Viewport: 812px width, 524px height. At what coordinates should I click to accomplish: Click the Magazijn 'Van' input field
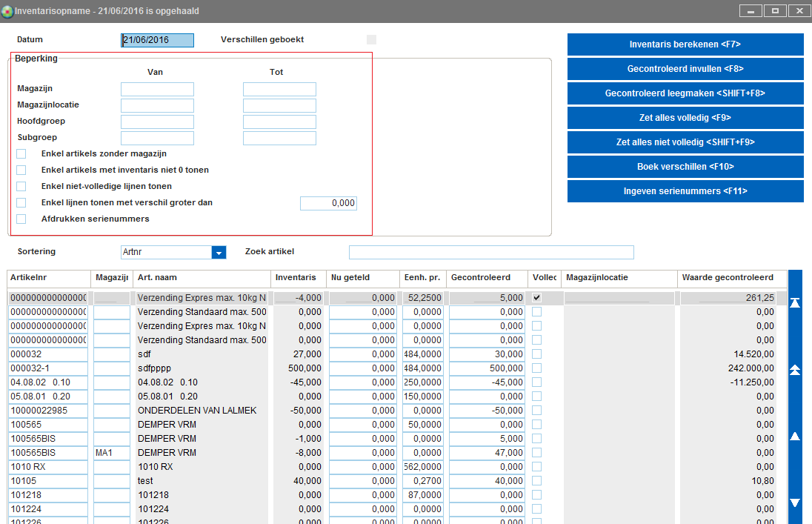pyautogui.click(x=157, y=89)
